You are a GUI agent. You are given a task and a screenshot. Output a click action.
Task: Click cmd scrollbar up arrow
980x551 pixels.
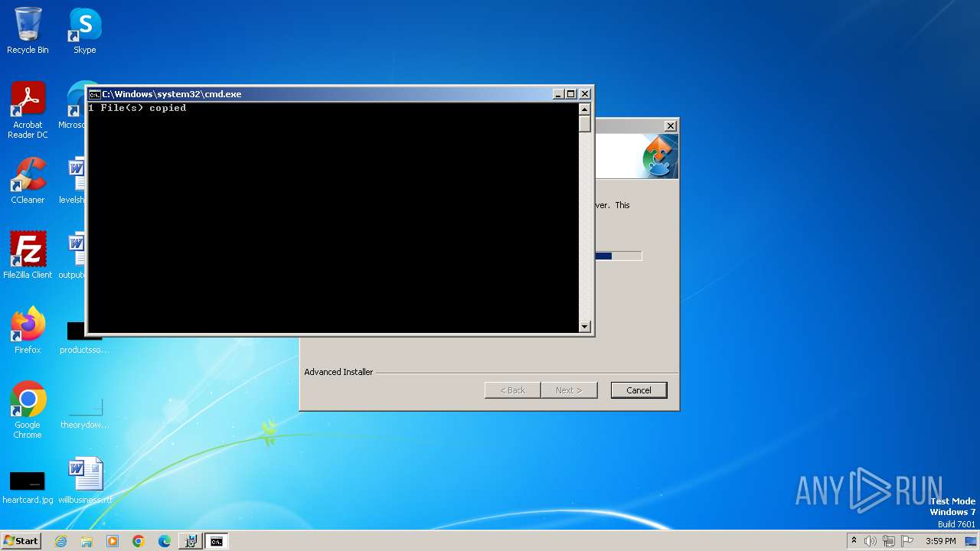tap(585, 109)
